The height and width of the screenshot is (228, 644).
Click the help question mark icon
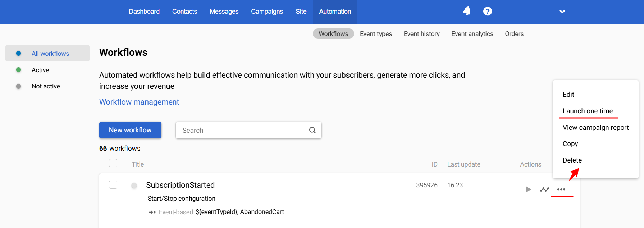pos(487,12)
